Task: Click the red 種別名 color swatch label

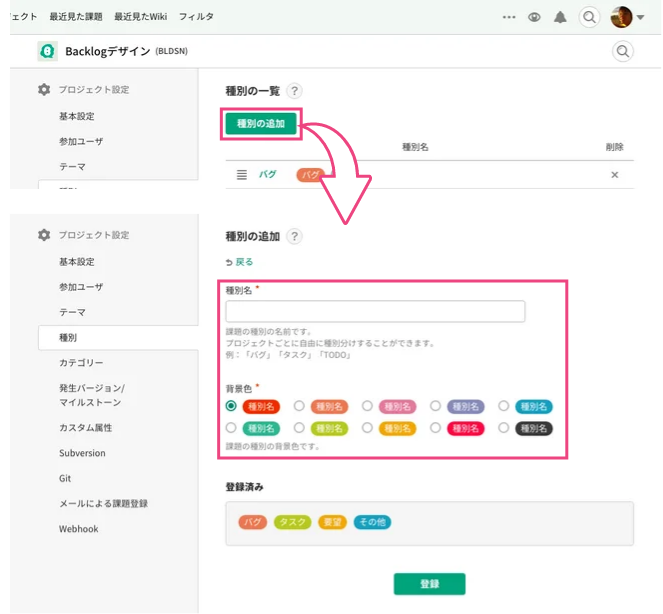Action: pos(261,407)
